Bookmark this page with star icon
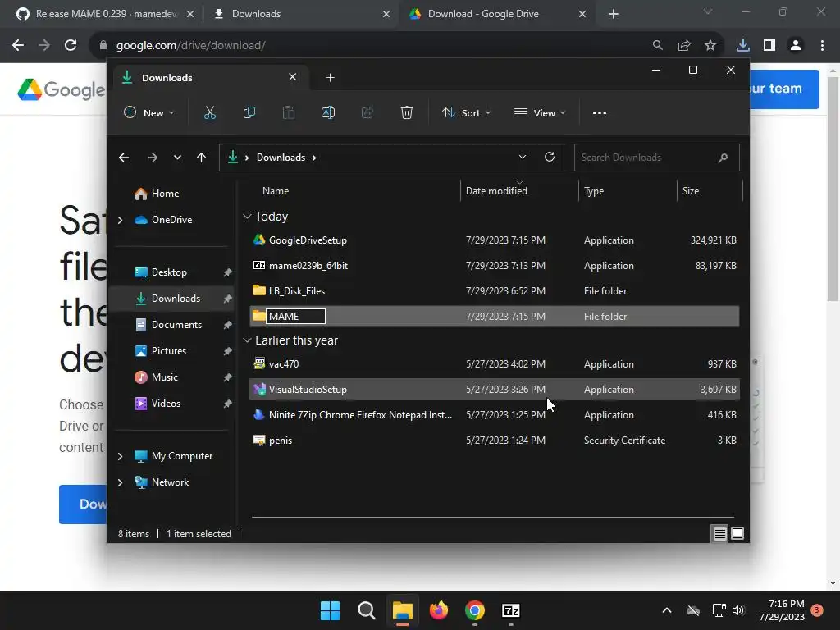This screenshot has width=840, height=630. [x=710, y=46]
